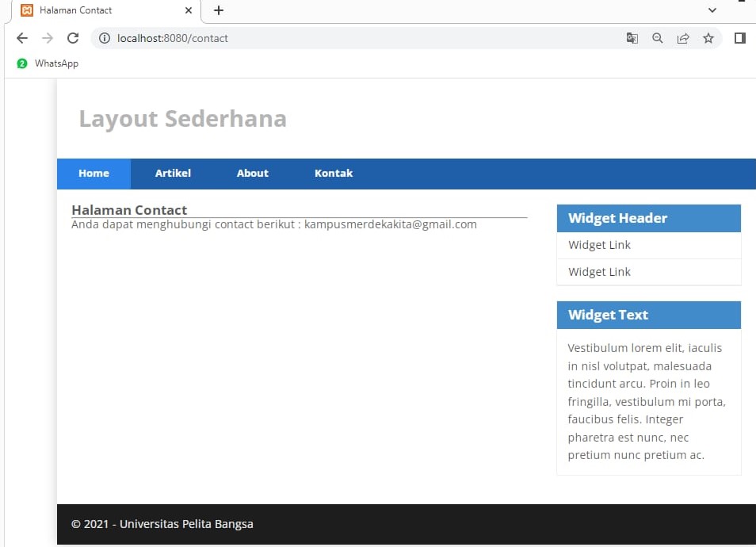Open Google Translate in the address bar
This screenshot has height=547, width=756.
(632, 38)
